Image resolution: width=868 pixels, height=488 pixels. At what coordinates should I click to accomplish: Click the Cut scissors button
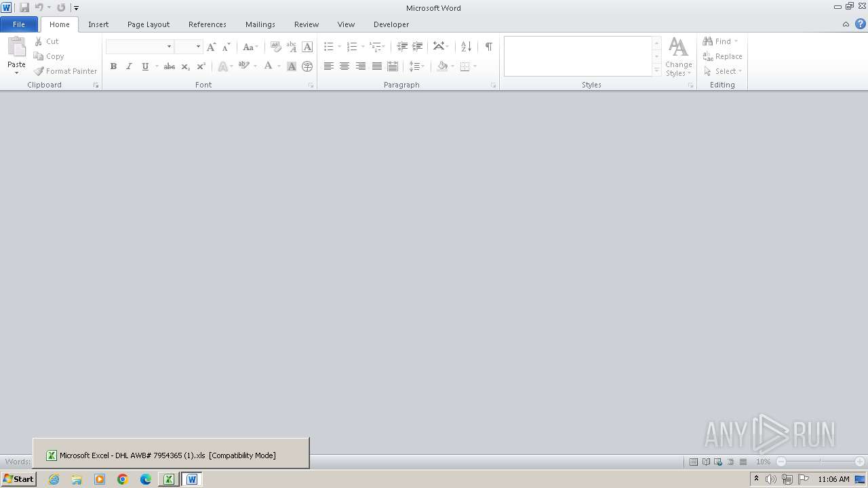point(47,41)
